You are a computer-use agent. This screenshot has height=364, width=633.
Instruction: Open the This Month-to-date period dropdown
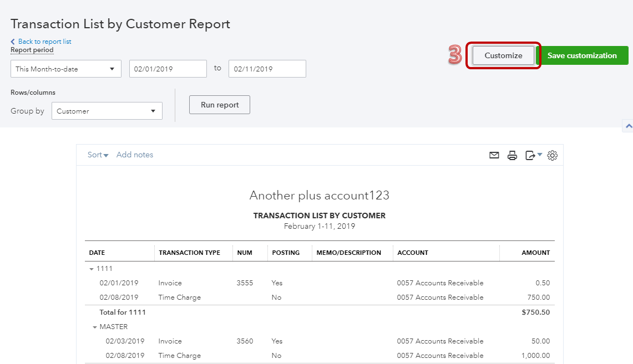[65, 68]
